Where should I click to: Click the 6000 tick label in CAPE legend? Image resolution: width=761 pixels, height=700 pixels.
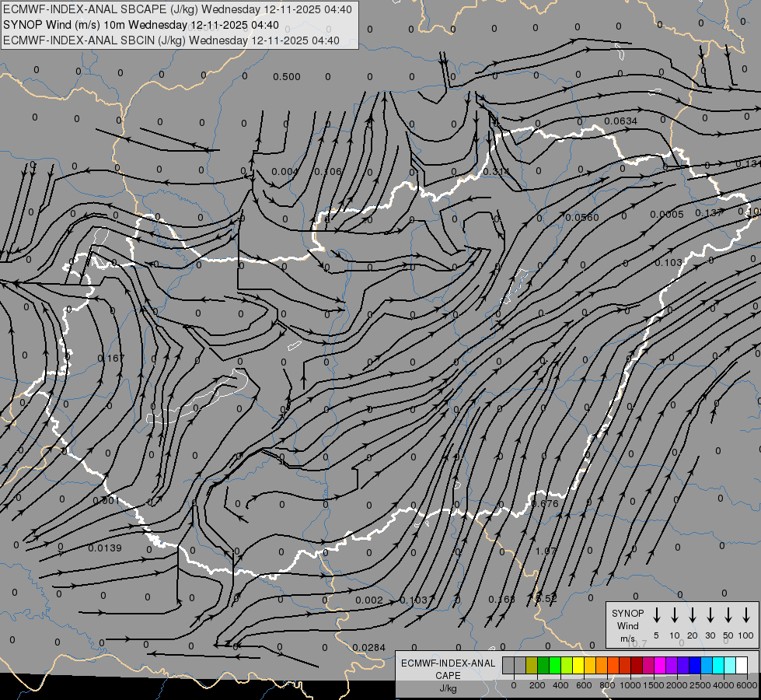747,685
